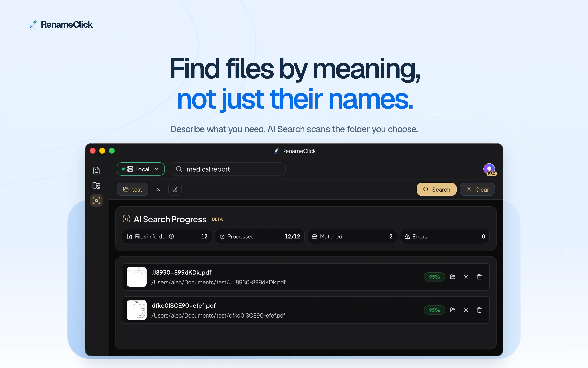Image resolution: width=588 pixels, height=368 pixels.
Task: Click the Files in folder info icon
Action: (x=171, y=236)
